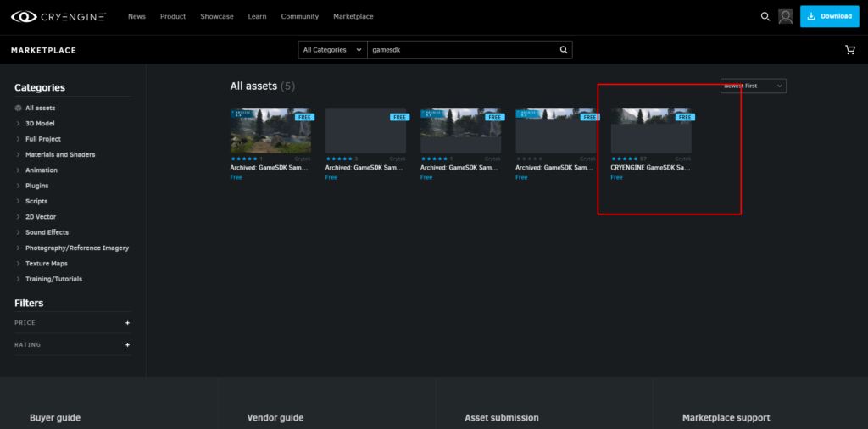This screenshot has height=429, width=868.
Task: Open the Showcase menu
Action: pyautogui.click(x=217, y=17)
